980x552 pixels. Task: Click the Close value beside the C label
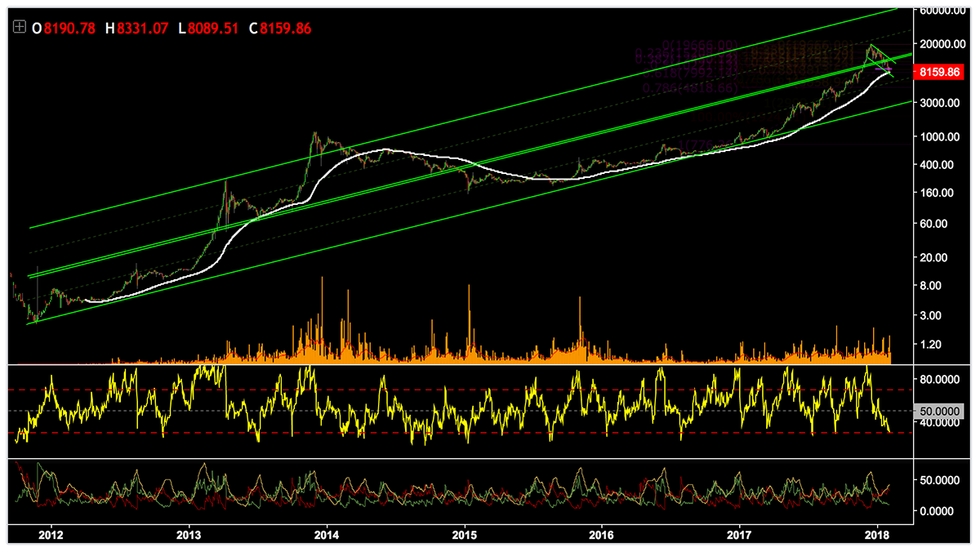[286, 29]
